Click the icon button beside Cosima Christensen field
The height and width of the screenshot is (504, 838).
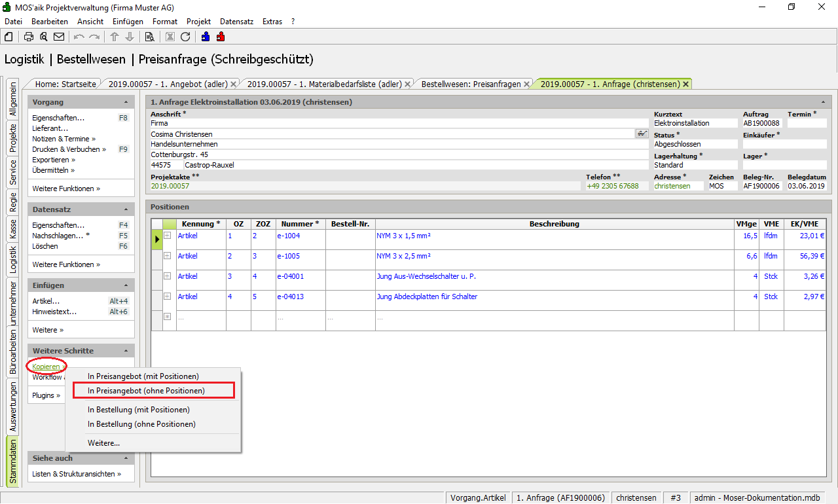coord(642,134)
